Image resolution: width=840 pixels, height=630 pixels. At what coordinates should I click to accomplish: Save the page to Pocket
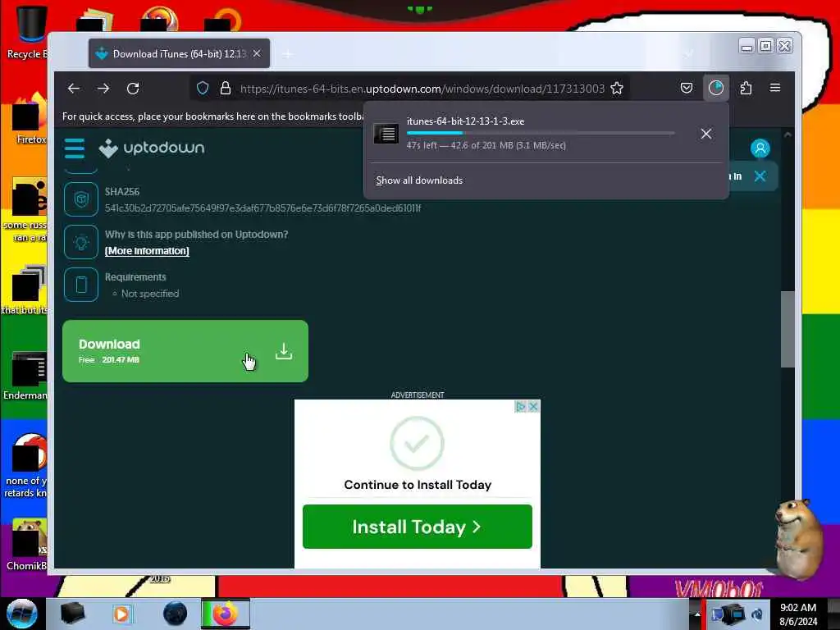click(x=687, y=88)
